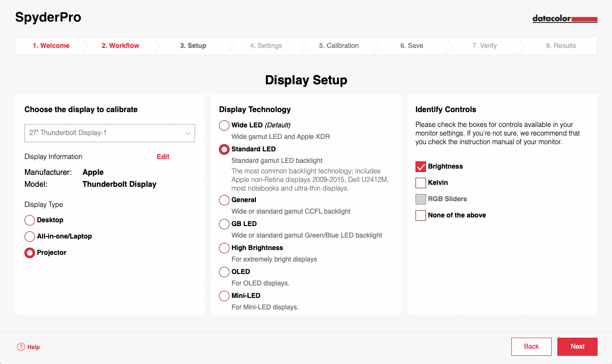Uncheck the Brightness control checkbox

click(421, 167)
